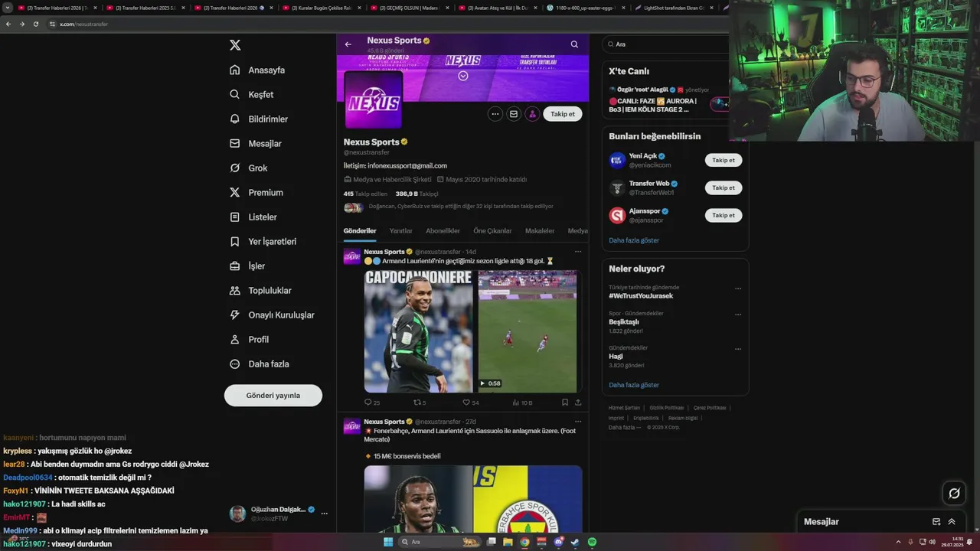
Task: Open the account switcher dots near Oğuzhan
Action: 325,514
